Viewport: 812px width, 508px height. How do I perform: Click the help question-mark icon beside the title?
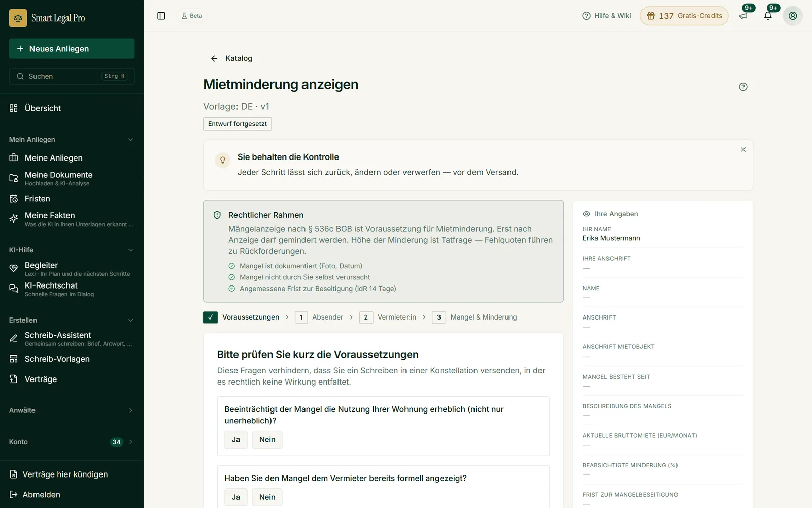[743, 87]
